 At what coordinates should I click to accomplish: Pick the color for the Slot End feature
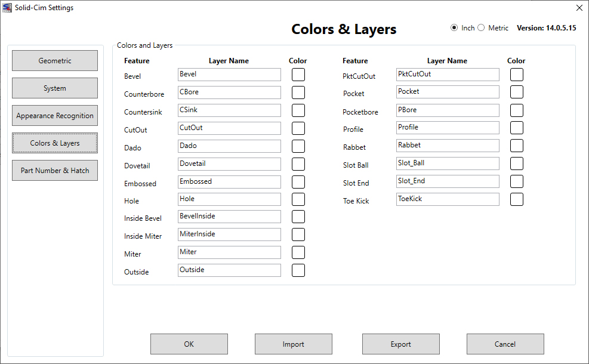[517, 181]
